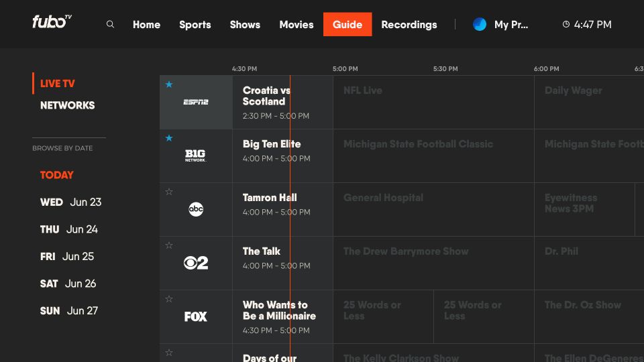
Task: Select the Tamron Hall program
Action: coord(282,209)
